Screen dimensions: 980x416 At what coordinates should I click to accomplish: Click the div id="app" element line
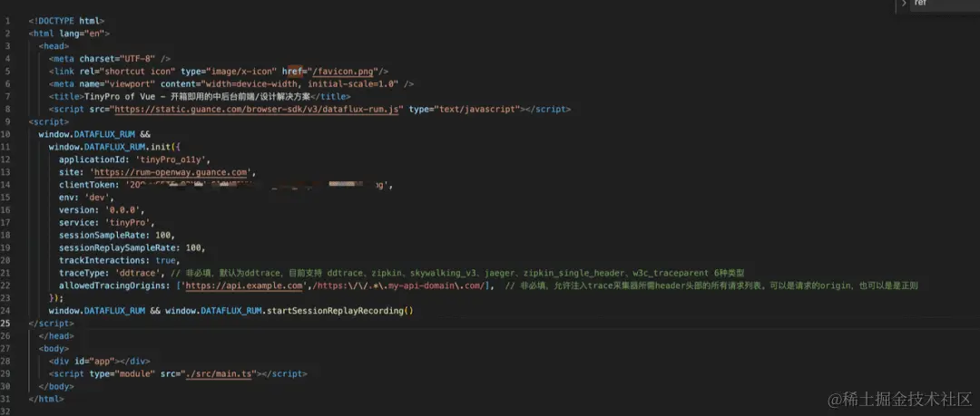pyautogui.click(x=100, y=361)
